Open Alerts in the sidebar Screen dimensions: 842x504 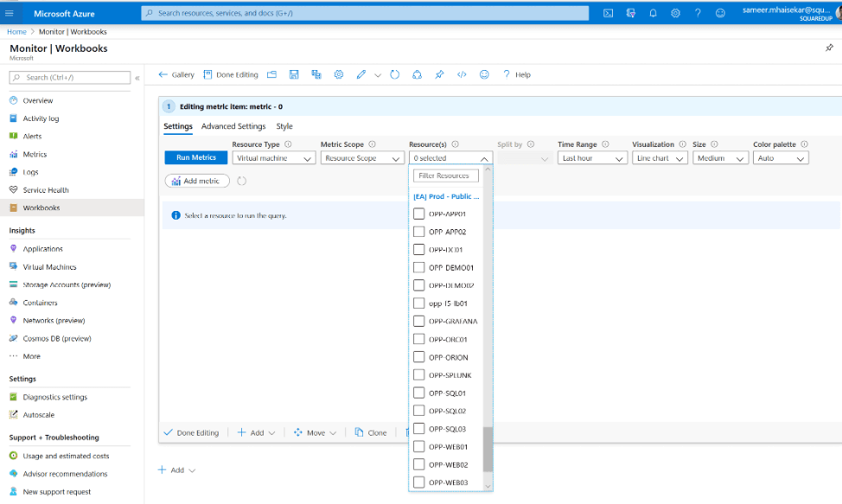[32, 137]
